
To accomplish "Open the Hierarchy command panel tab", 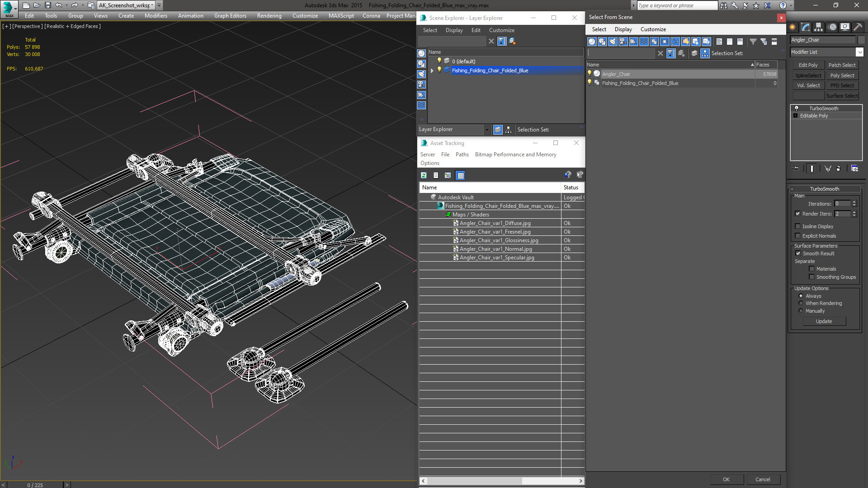I will pos(819,27).
